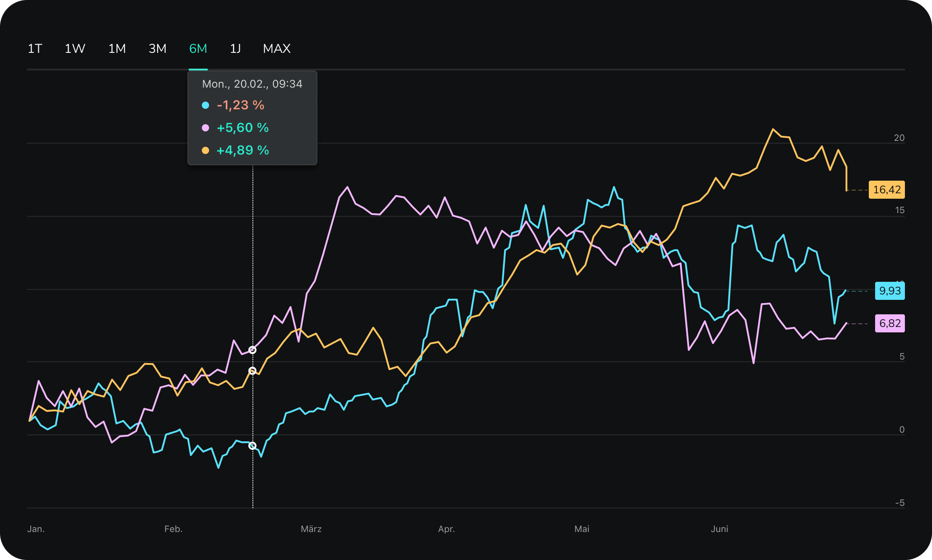This screenshot has height=560, width=932.
Task: Click the Feb. axis label
Action: pos(173,529)
